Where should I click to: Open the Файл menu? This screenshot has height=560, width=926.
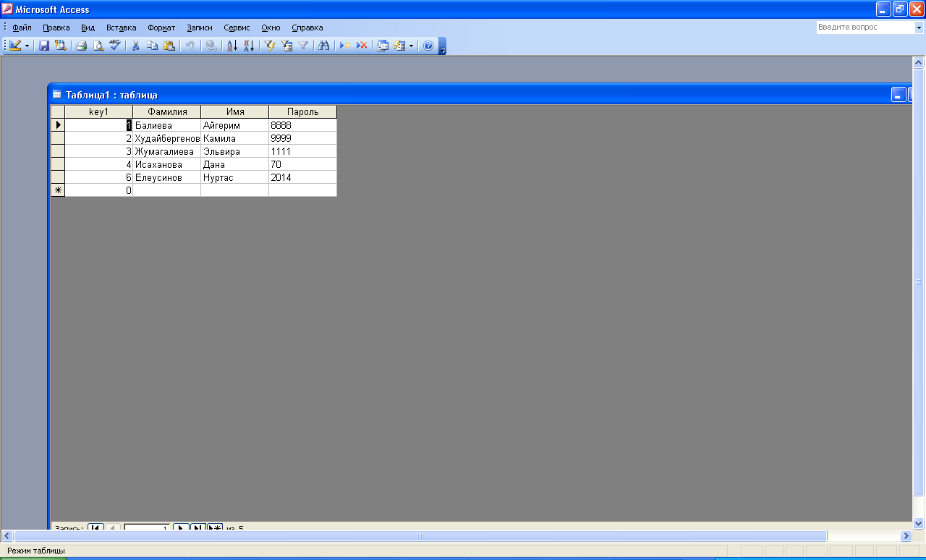pos(22,27)
